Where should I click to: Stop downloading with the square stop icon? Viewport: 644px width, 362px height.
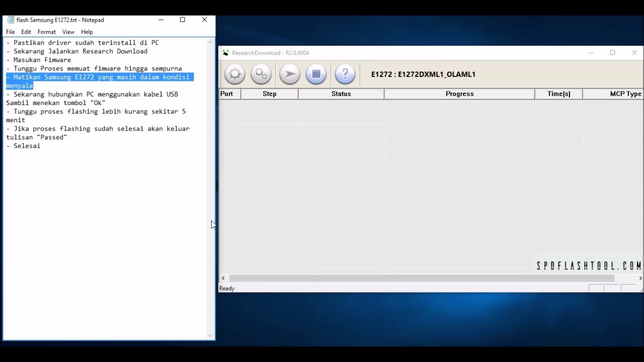tap(316, 74)
